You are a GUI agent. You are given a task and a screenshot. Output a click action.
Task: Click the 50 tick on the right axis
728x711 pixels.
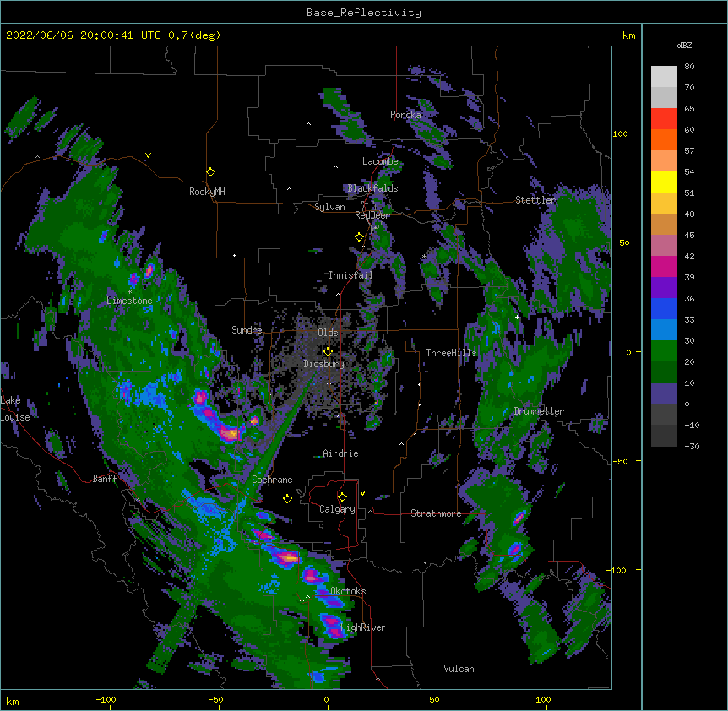624,242
